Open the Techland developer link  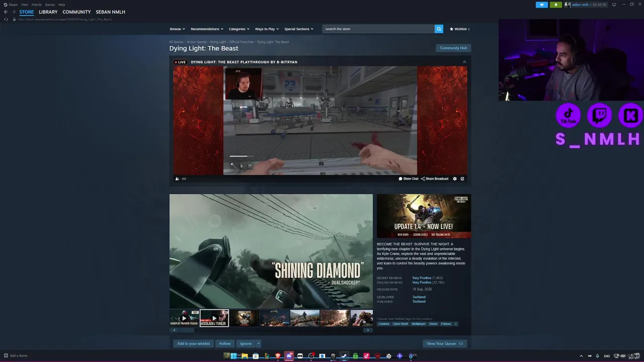tap(419, 297)
